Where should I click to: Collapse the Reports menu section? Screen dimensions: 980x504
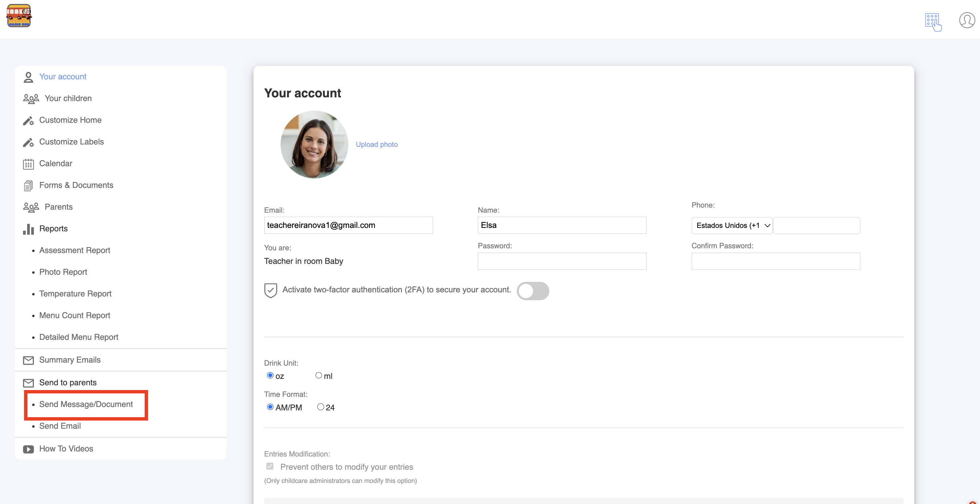[x=53, y=228]
